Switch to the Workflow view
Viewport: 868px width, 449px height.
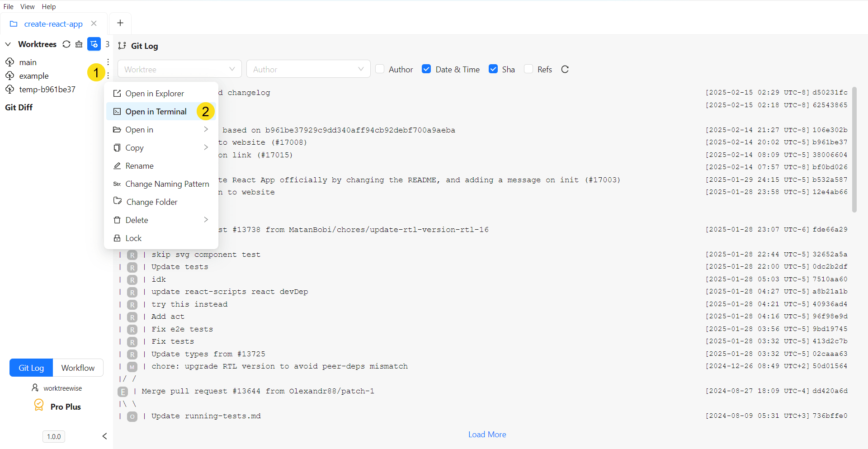[x=78, y=368]
